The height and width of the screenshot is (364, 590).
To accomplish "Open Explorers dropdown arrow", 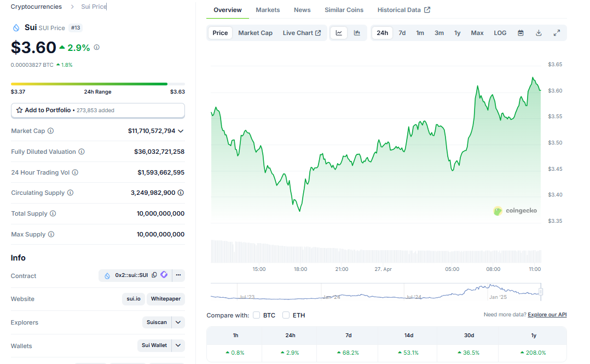I will tap(178, 322).
